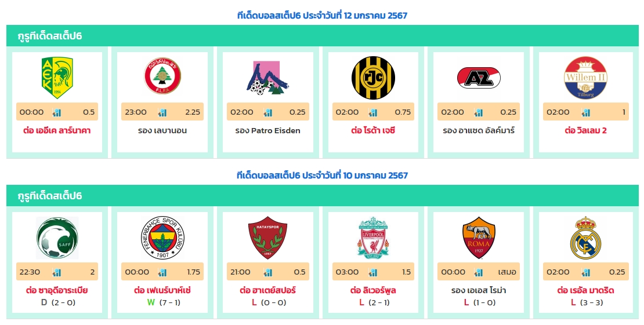Click the Real Madrid crest

(585, 238)
